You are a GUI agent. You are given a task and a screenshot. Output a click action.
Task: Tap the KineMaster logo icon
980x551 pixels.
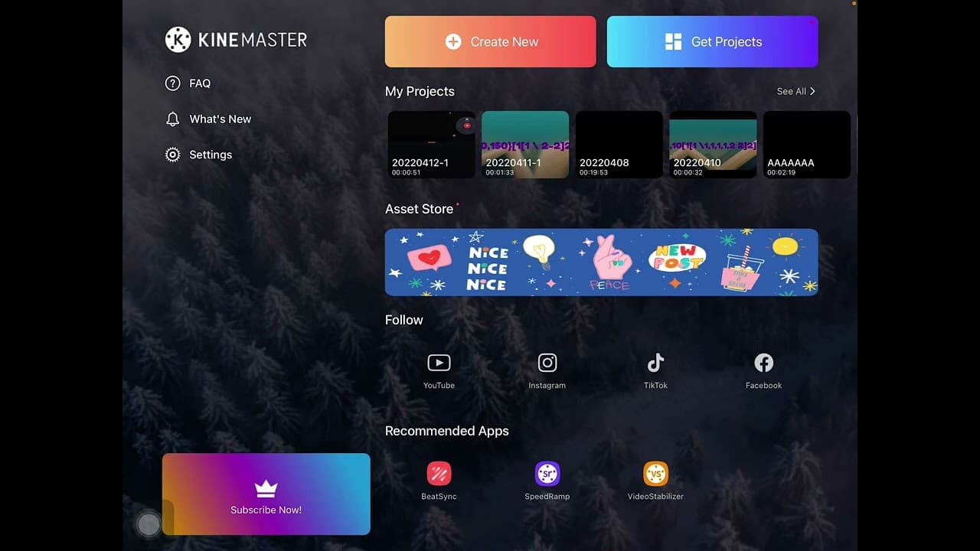click(178, 40)
